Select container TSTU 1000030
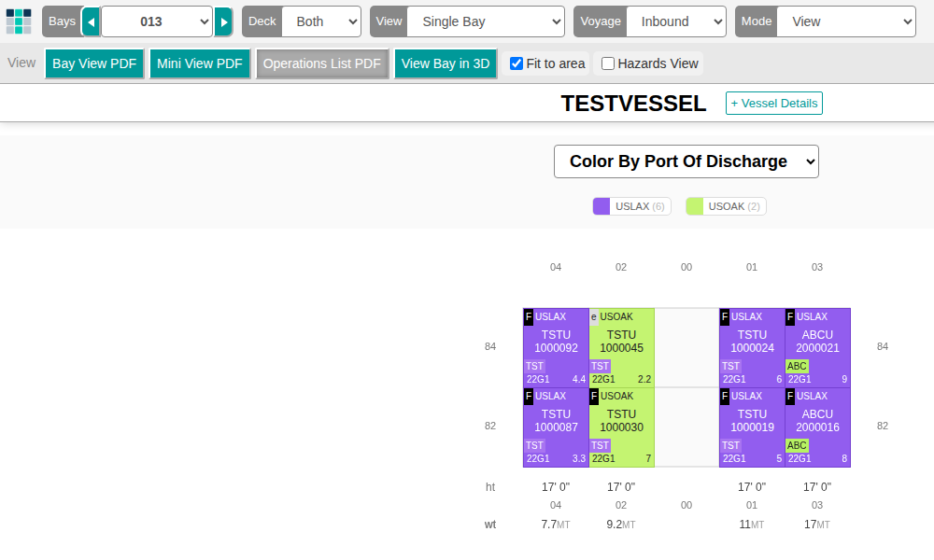This screenshot has width=934, height=560. (621, 427)
